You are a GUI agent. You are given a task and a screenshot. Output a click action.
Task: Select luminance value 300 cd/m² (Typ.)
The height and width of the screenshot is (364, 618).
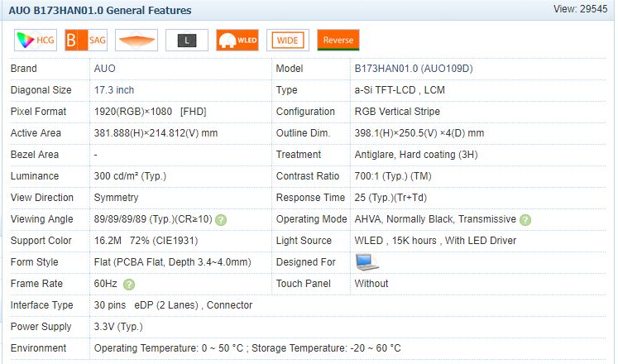click(x=130, y=176)
